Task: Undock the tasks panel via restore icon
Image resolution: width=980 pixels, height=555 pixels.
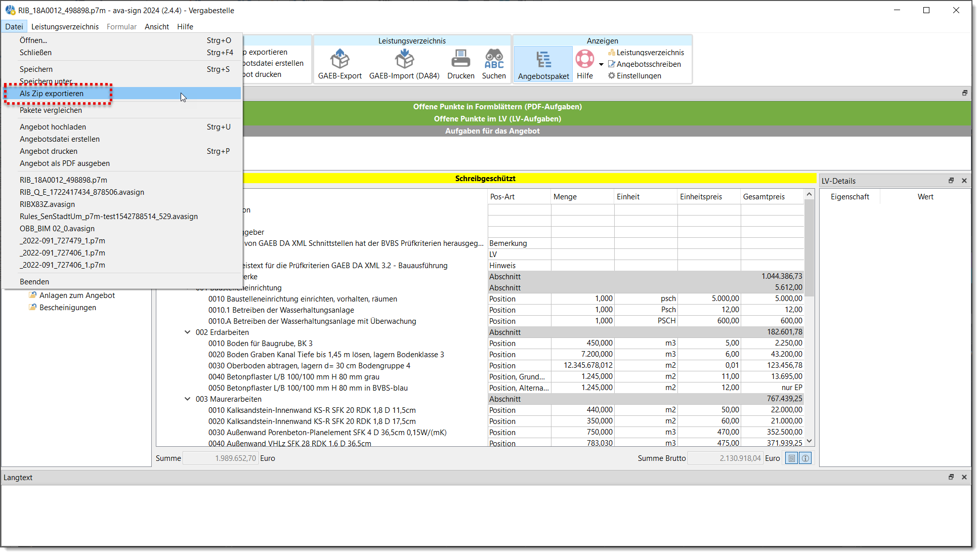Action: pyautogui.click(x=965, y=93)
